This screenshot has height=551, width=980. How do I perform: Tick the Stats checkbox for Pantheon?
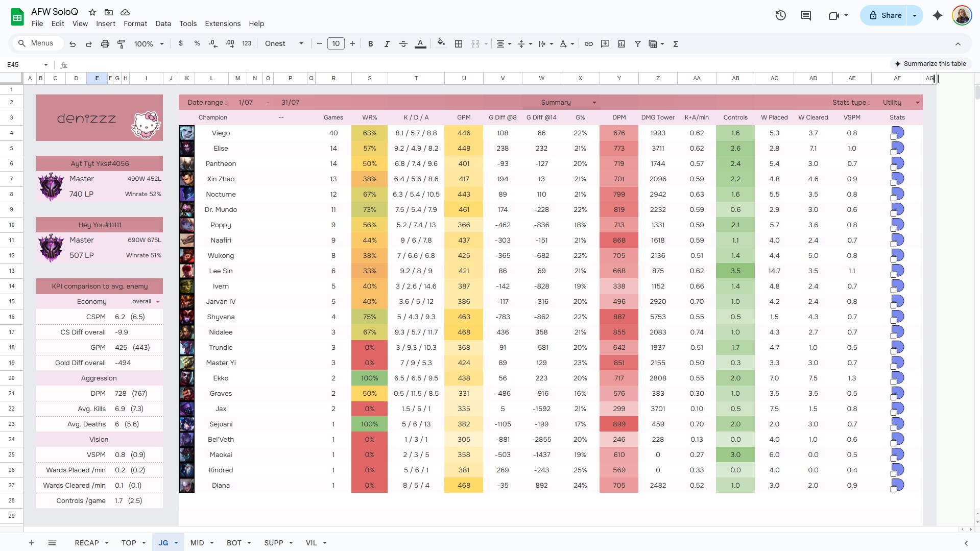(x=894, y=167)
